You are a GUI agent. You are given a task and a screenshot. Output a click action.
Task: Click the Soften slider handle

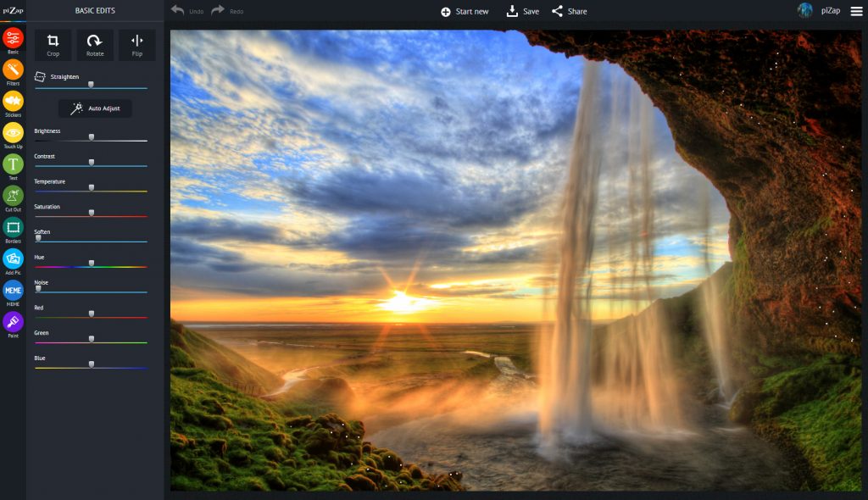point(38,238)
